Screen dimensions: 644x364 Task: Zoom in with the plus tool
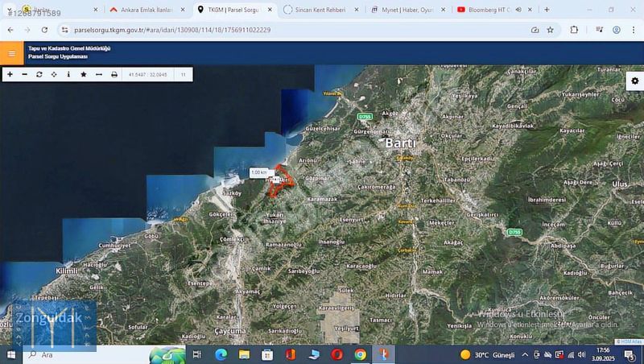click(x=10, y=74)
